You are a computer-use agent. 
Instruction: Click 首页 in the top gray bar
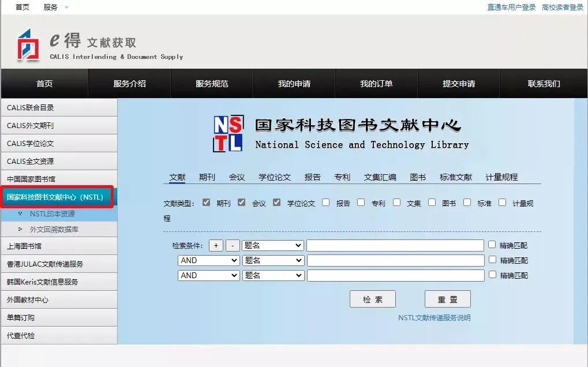(x=22, y=7)
